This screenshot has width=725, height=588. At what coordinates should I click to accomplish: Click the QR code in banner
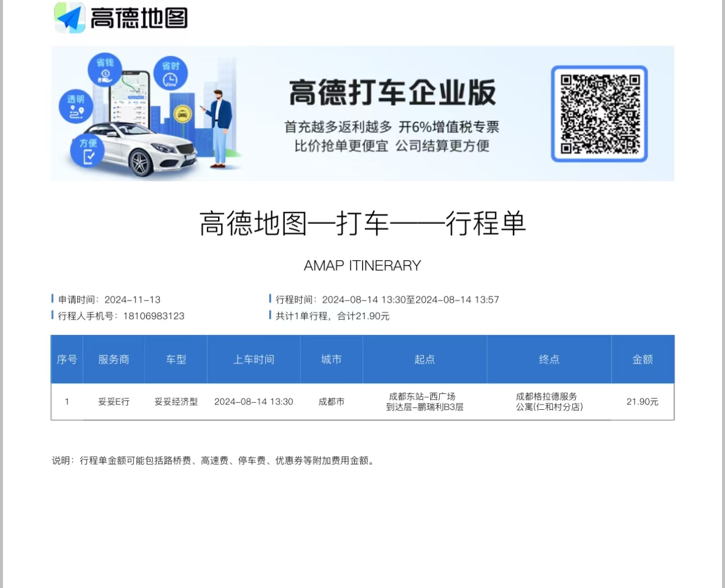[x=599, y=113]
